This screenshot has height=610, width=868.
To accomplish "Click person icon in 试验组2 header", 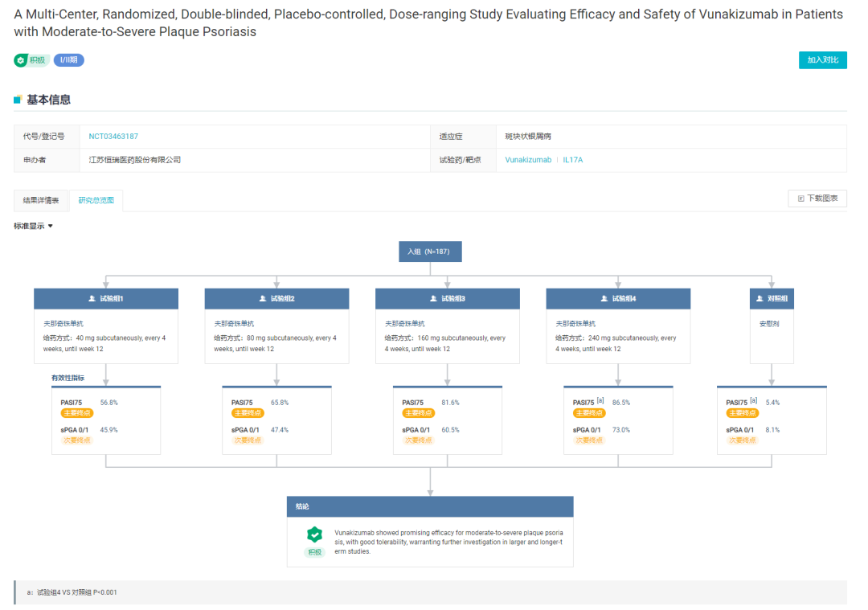I will click(263, 298).
